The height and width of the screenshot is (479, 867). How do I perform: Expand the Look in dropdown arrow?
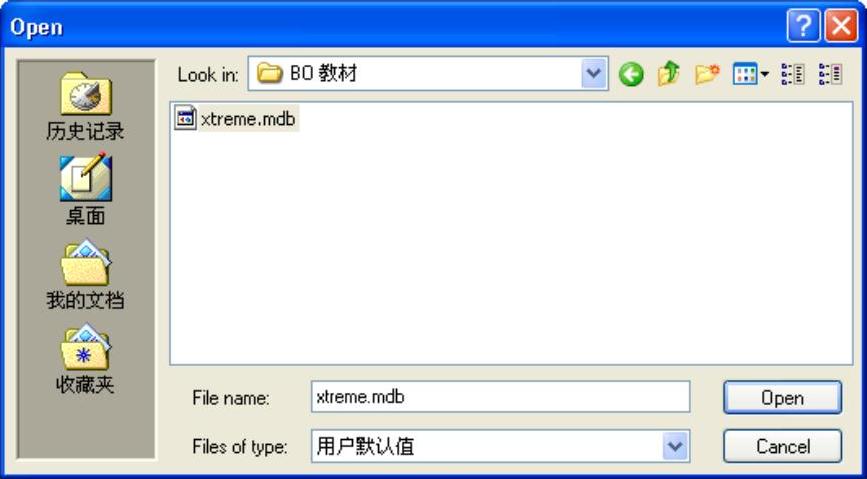pos(594,73)
